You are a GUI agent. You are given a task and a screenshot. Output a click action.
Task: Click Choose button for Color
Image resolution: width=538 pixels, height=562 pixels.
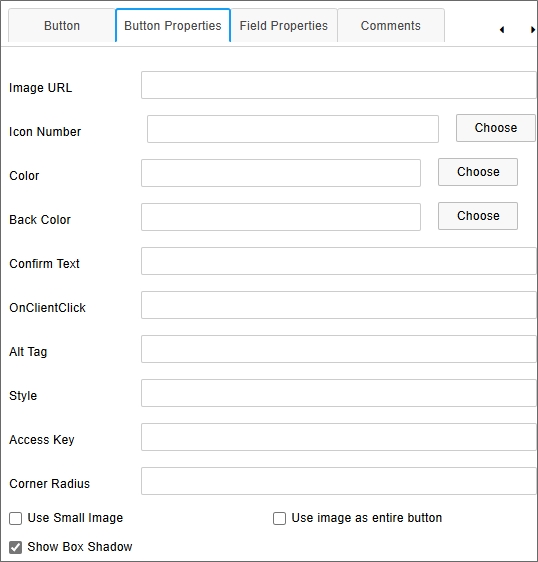coord(478,172)
